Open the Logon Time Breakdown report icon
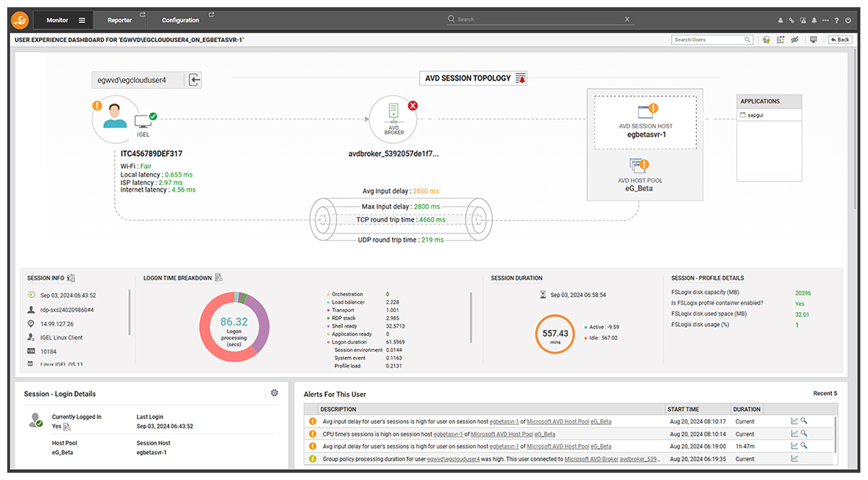The image size is (868, 480). pos(218,277)
